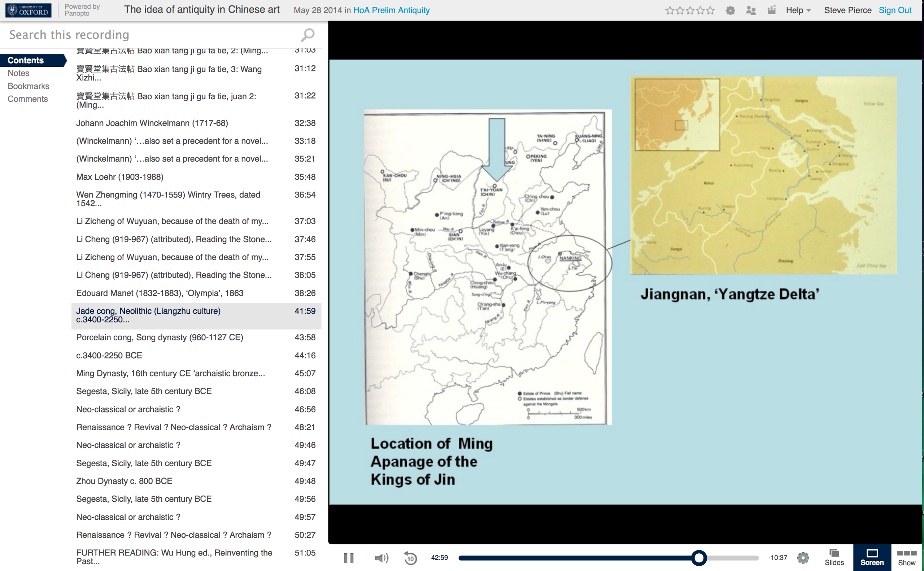
Task: Click the clapperboard icon in header
Action: pos(771,10)
